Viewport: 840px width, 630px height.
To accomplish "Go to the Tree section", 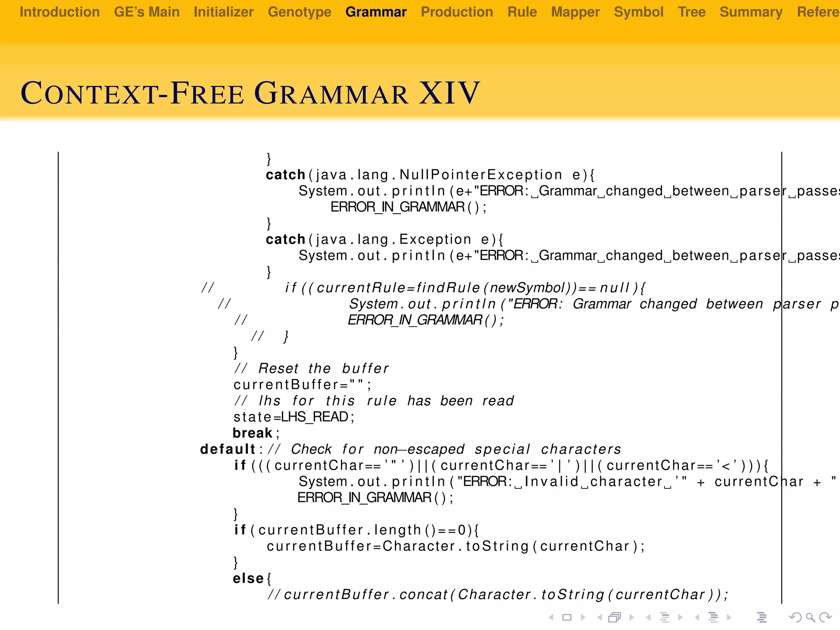I will [x=692, y=12].
